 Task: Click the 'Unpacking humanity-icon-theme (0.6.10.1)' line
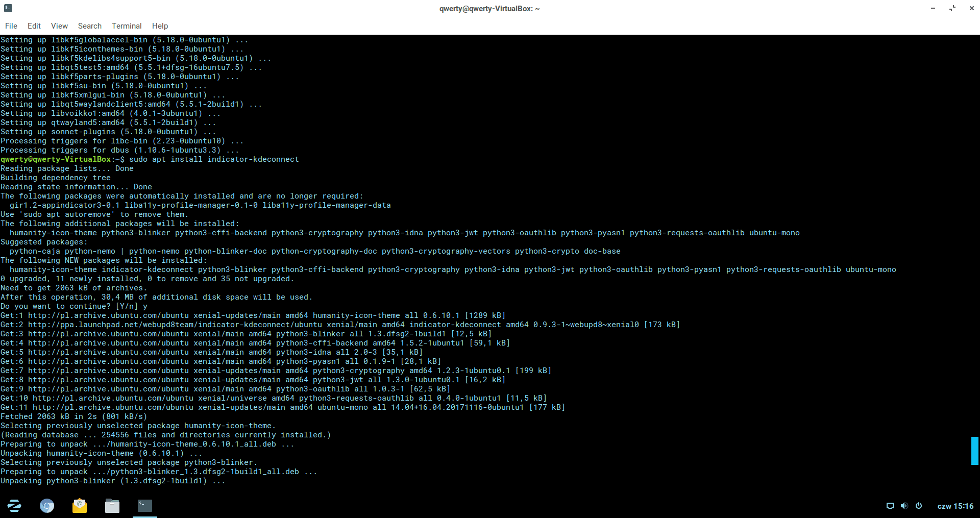click(x=102, y=453)
